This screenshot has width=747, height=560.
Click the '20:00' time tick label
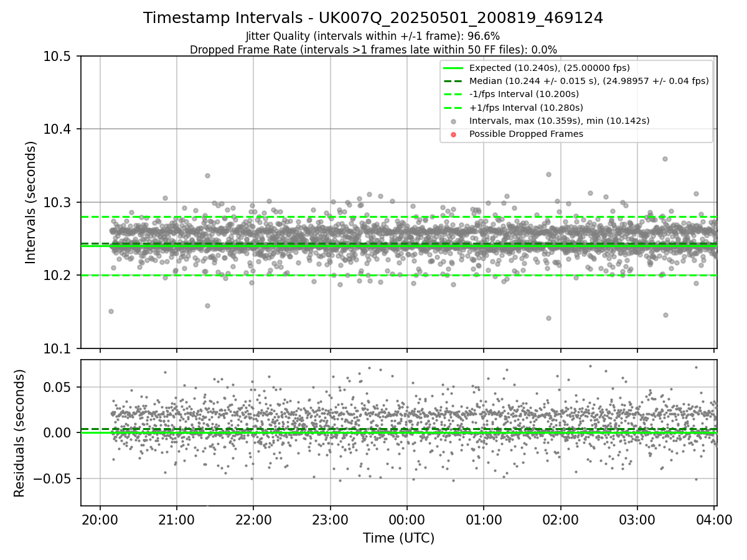(100, 519)
